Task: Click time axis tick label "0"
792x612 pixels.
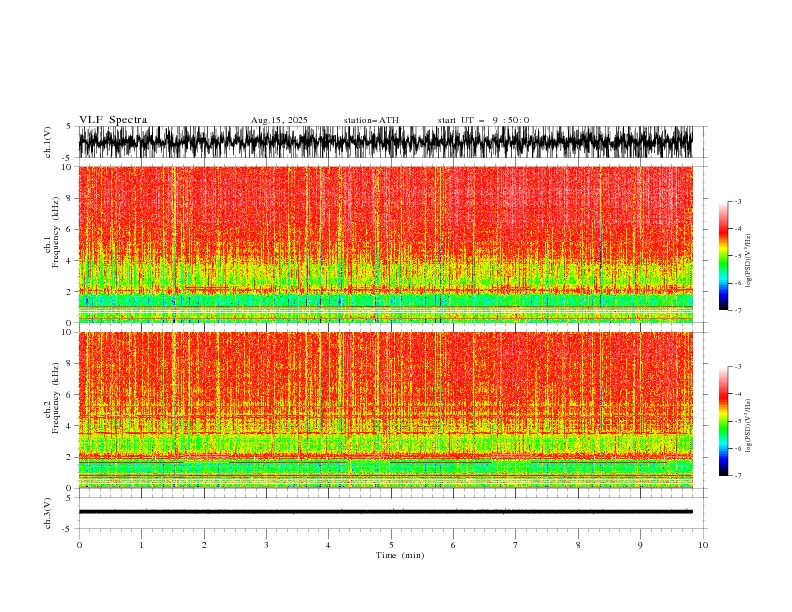Action: [x=79, y=545]
